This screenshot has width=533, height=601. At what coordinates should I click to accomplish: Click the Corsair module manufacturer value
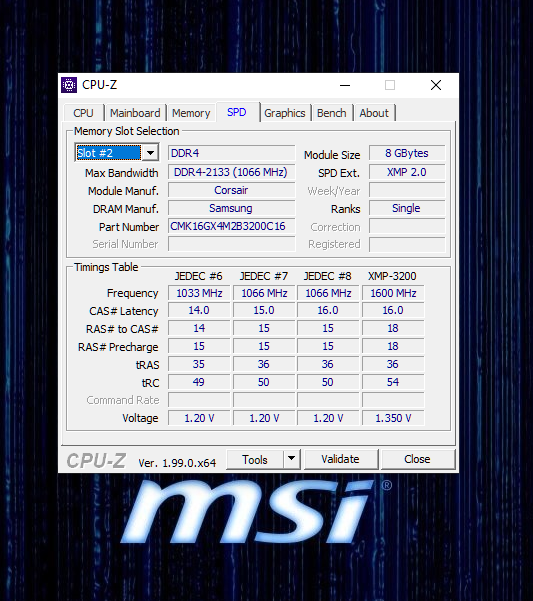231,190
